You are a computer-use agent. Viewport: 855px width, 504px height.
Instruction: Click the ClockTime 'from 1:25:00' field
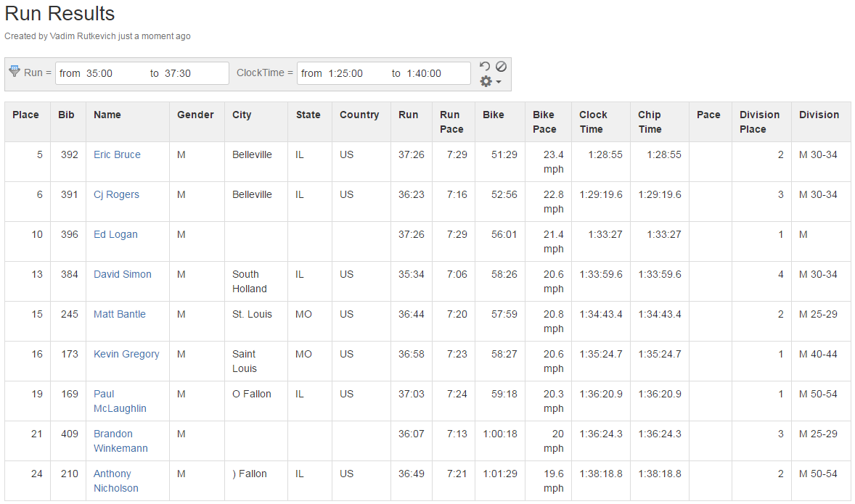coord(342,73)
